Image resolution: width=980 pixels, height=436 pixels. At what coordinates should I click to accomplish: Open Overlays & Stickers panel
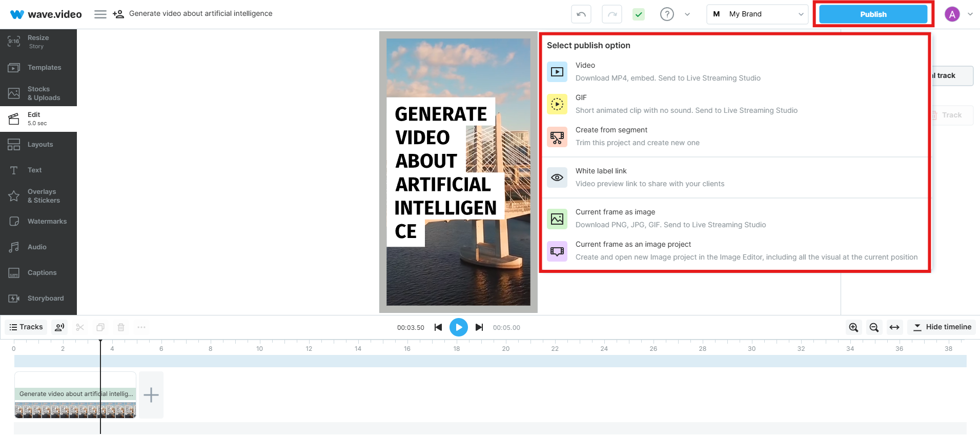38,196
